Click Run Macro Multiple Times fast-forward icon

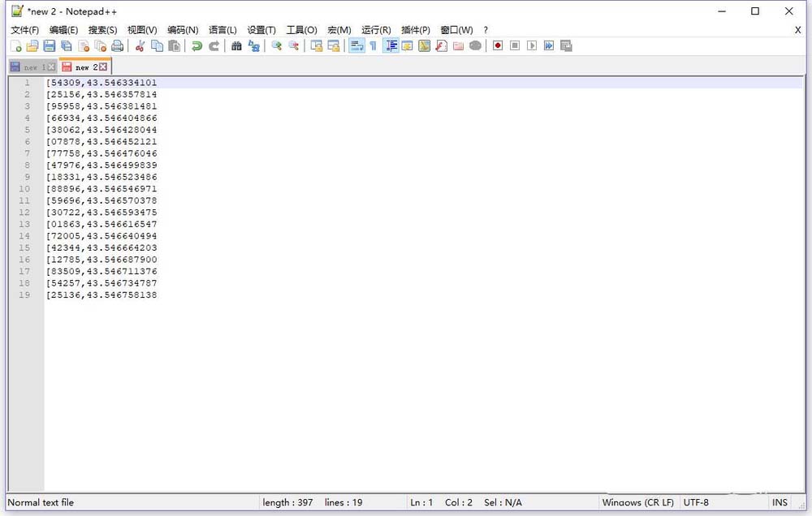pos(549,46)
